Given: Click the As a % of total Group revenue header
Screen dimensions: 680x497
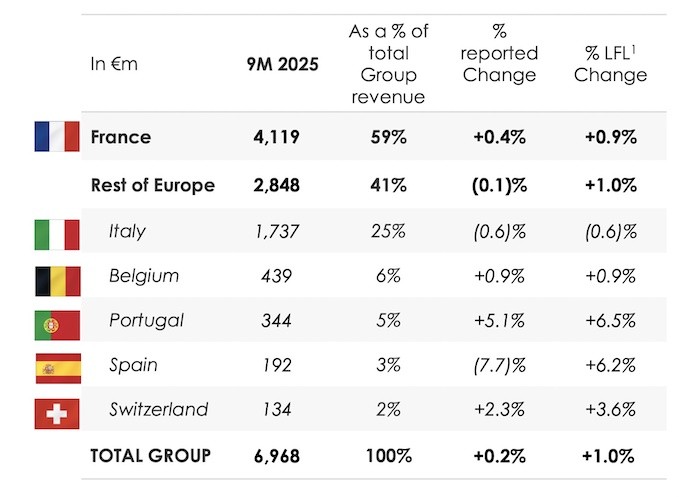Looking at the screenshot, I should click(387, 64).
